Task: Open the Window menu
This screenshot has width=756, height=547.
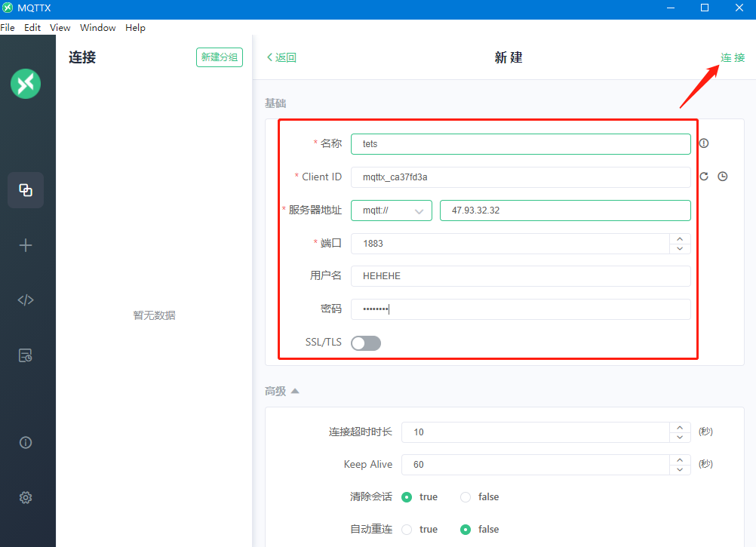Action: (x=98, y=28)
